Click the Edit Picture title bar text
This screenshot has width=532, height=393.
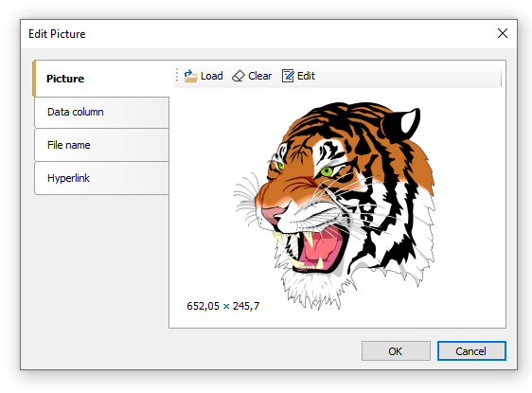coord(57,34)
